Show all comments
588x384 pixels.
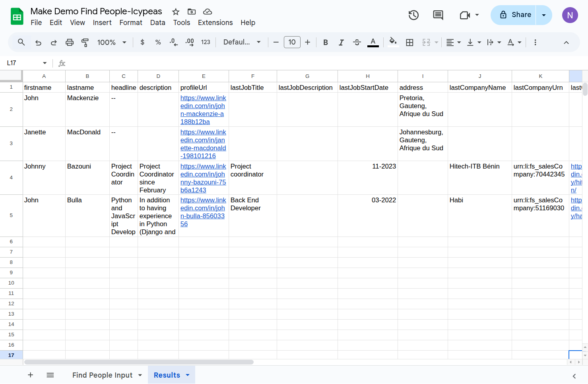438,15
